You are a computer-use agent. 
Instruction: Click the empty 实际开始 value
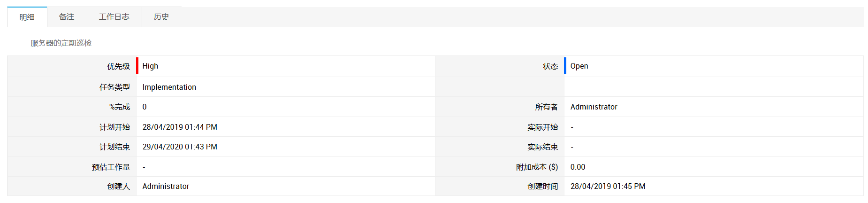(572, 127)
